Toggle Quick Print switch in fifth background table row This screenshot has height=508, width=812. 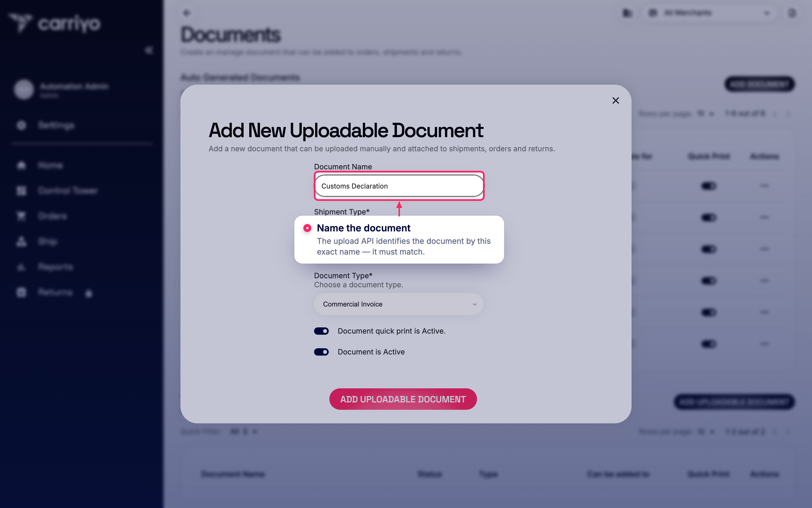coord(709,312)
